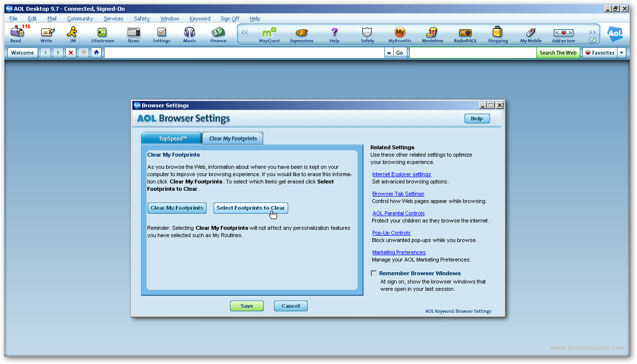Viewport: 637px width, 364px height.
Task: Open the Safety menu
Action: 142,19
